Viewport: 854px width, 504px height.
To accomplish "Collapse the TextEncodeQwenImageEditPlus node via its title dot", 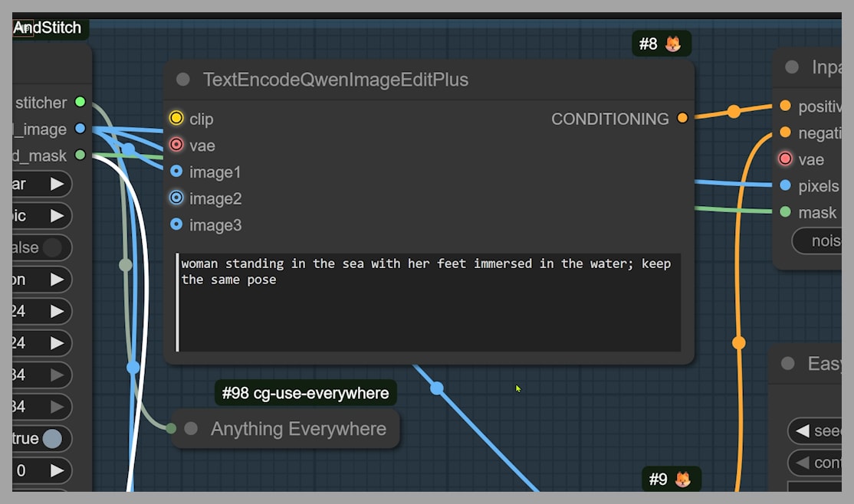I will [x=183, y=80].
